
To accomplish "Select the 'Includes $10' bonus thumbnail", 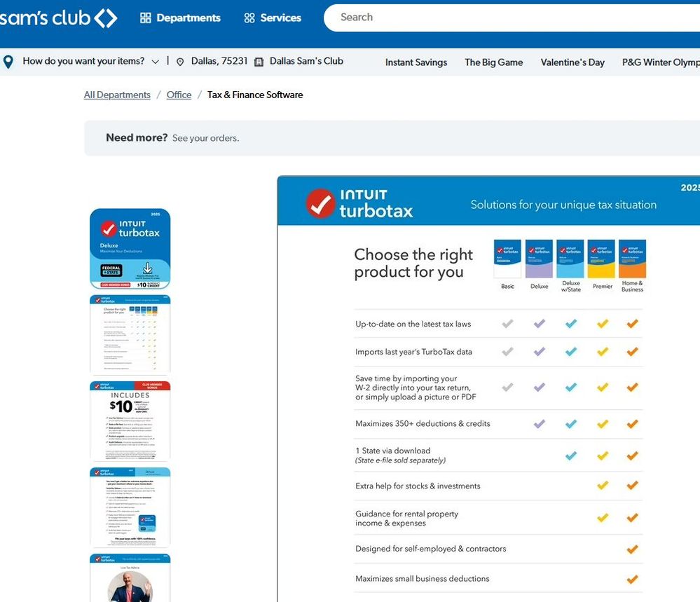I will coord(130,421).
